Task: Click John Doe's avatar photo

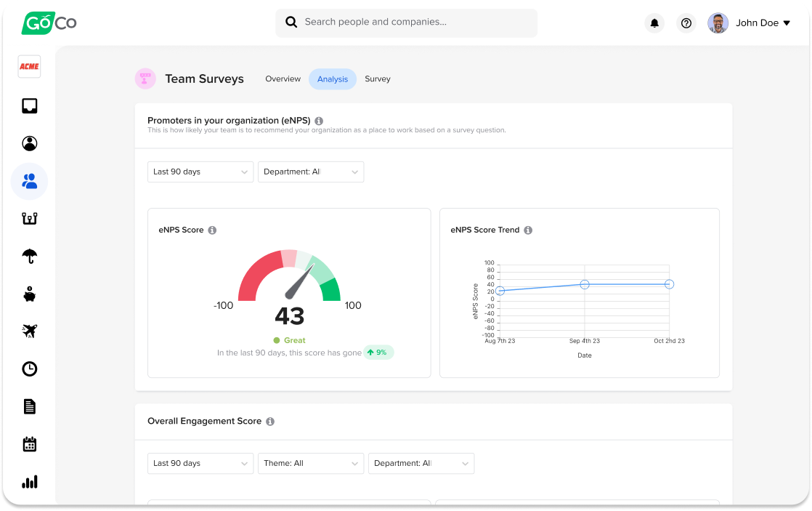Action: (x=718, y=23)
